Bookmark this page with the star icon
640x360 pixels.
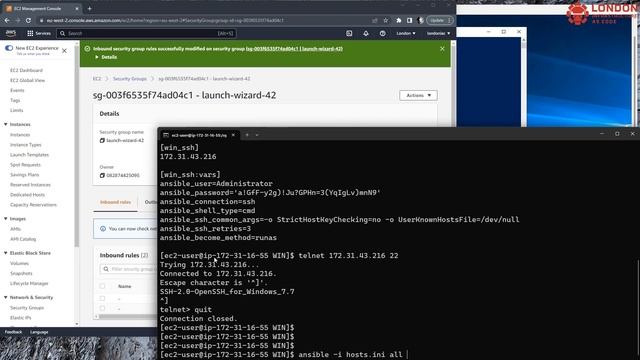point(385,20)
